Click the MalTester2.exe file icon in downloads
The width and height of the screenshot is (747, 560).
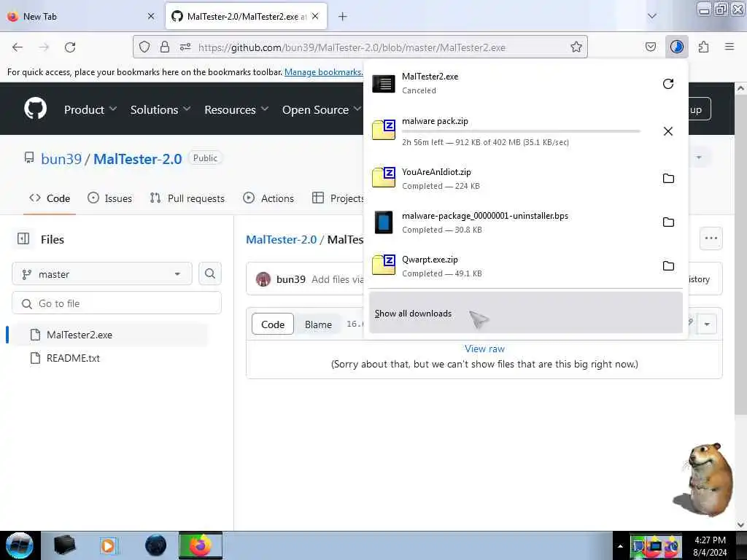tap(384, 84)
